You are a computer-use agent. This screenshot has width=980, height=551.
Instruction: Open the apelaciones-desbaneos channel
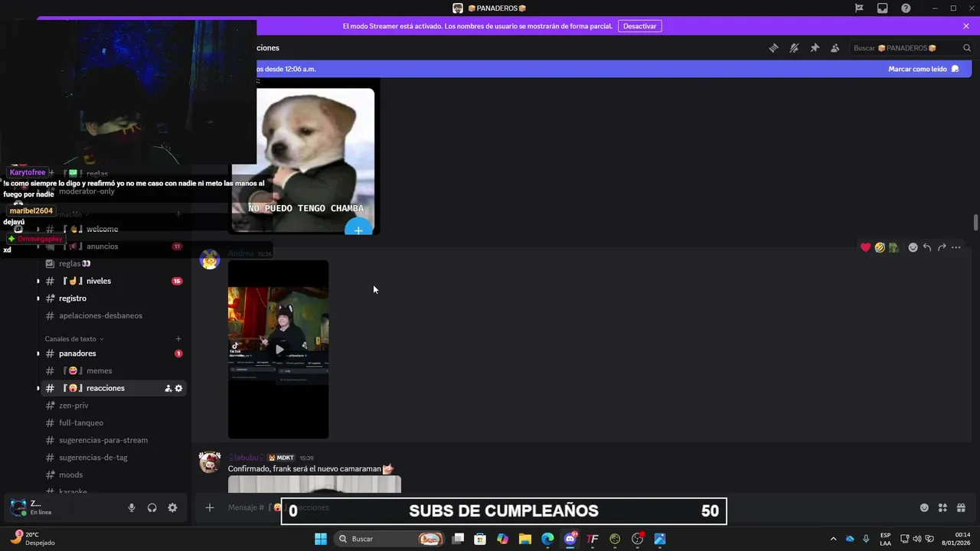tap(112, 315)
